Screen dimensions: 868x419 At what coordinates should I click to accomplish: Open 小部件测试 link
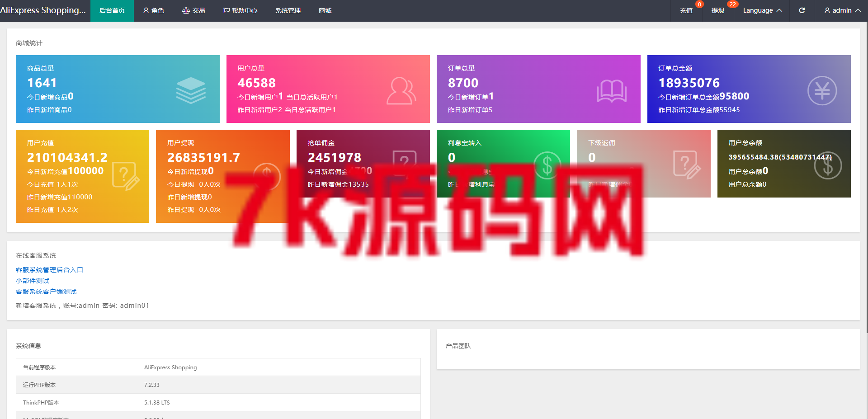tap(33, 281)
